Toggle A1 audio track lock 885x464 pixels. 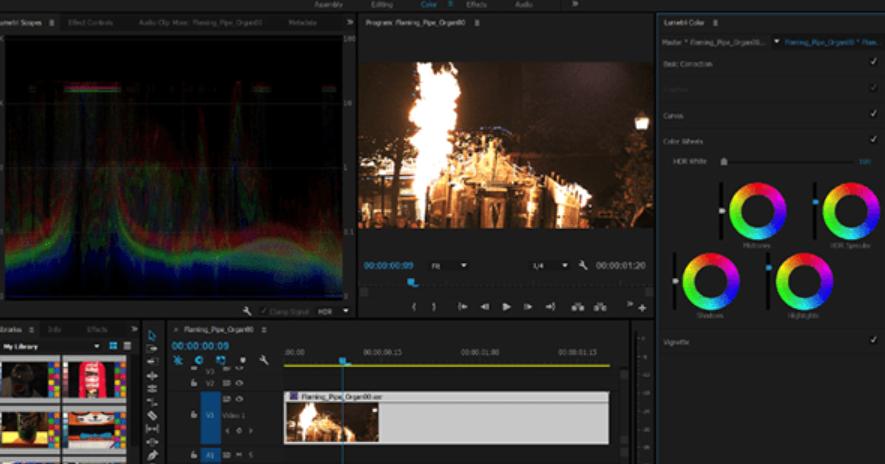(x=194, y=454)
